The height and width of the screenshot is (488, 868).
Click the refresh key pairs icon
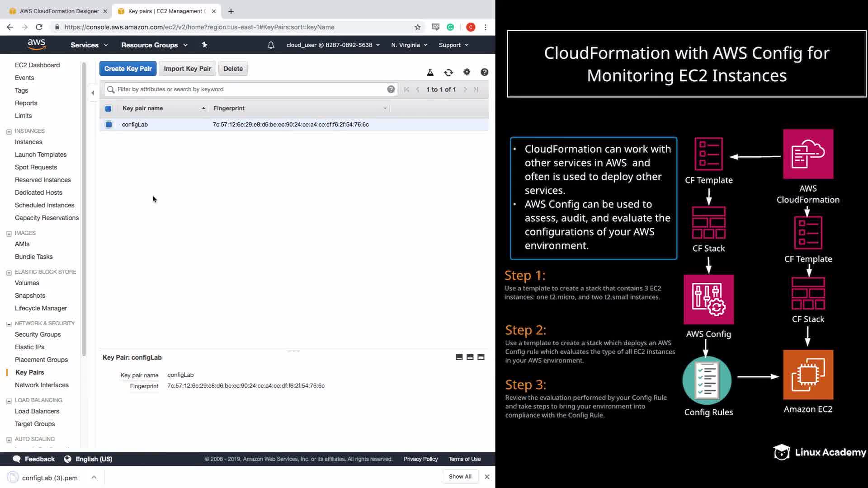click(448, 72)
